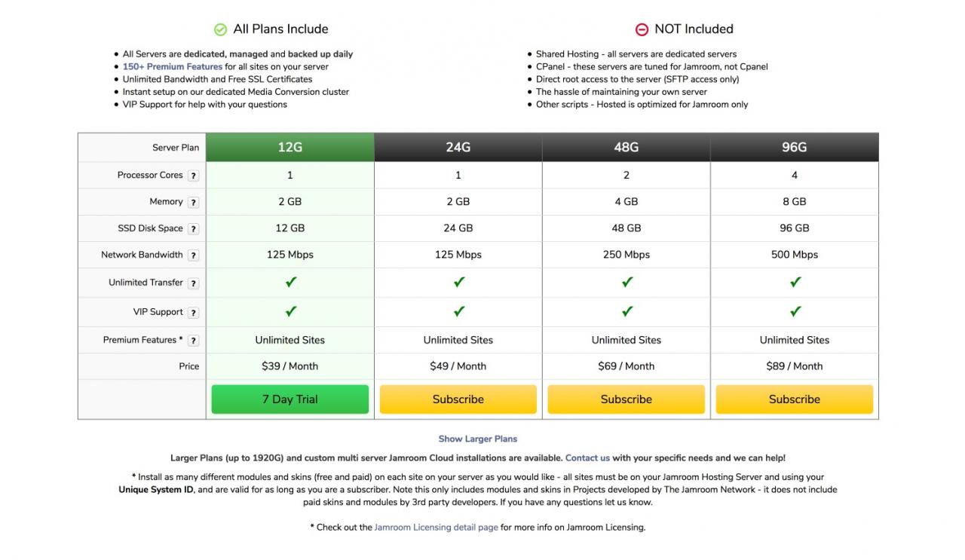Click the help icon next to Processor Cores

pyautogui.click(x=194, y=176)
